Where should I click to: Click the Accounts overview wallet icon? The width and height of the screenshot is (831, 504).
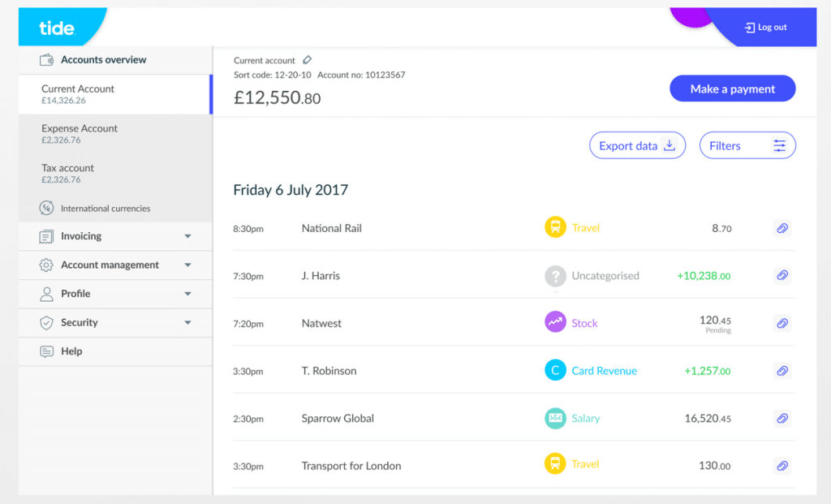coord(45,58)
